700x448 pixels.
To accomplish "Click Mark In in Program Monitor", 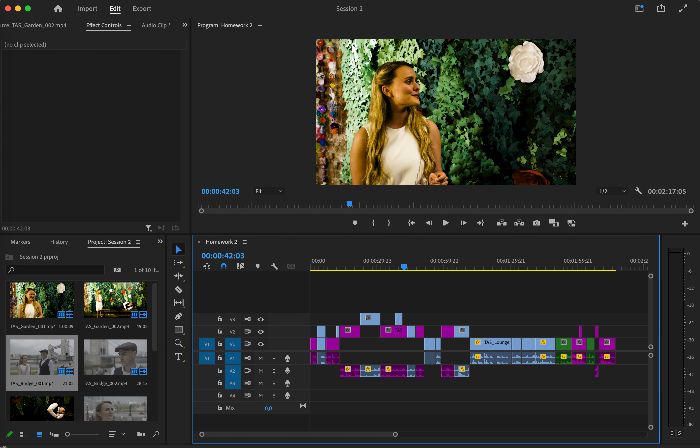I will pos(373,223).
